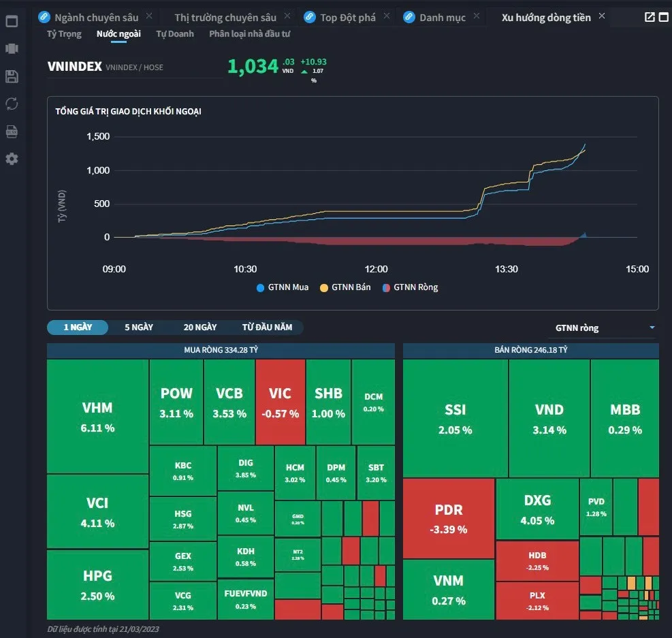The image size is (672, 638).
Task: Select the Phân loại nhà đầu tư tab
Action: coord(250,33)
